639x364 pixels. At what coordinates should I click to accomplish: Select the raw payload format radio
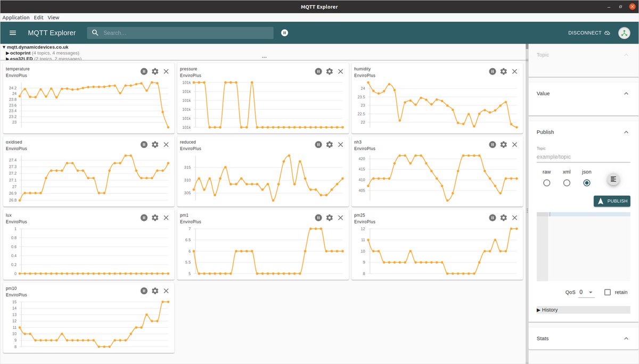click(x=546, y=183)
